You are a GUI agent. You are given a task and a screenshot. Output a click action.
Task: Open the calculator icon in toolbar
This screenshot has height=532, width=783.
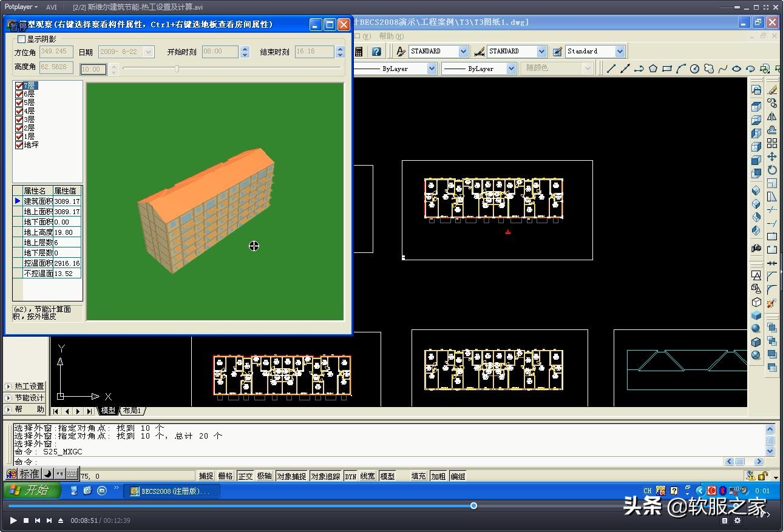[359, 52]
